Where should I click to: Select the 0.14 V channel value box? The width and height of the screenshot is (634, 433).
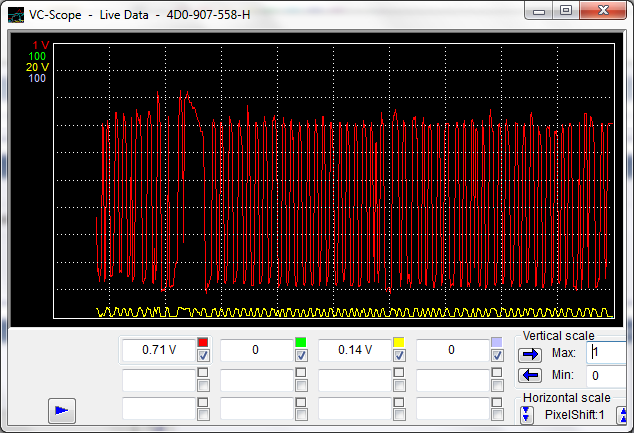(x=354, y=350)
